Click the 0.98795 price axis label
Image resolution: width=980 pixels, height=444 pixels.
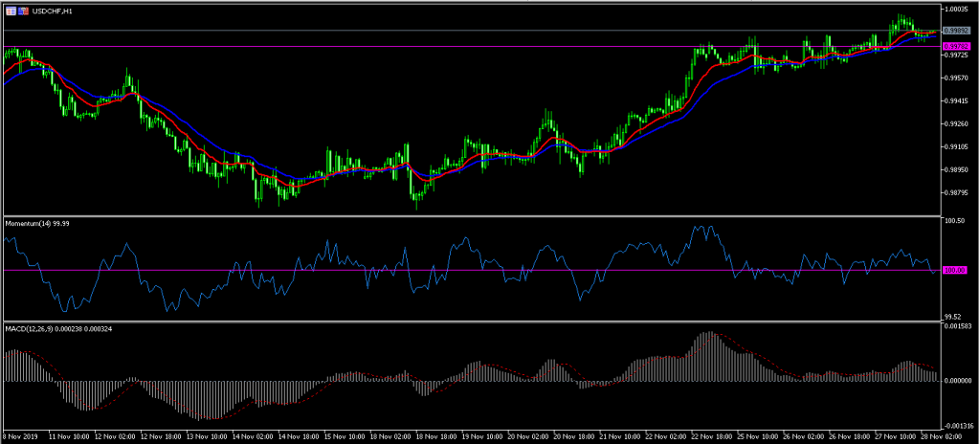[x=956, y=193]
